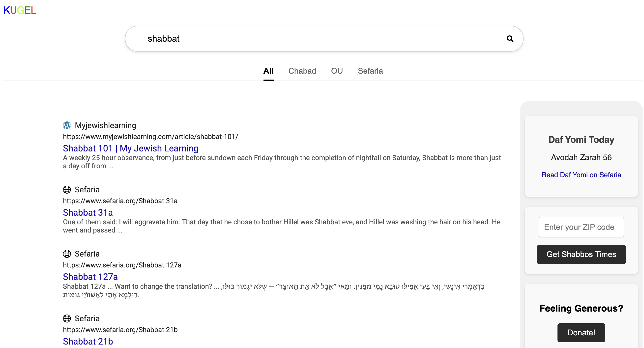Open the Shabbat 127a result link
The width and height of the screenshot is (644, 348).
tap(90, 277)
